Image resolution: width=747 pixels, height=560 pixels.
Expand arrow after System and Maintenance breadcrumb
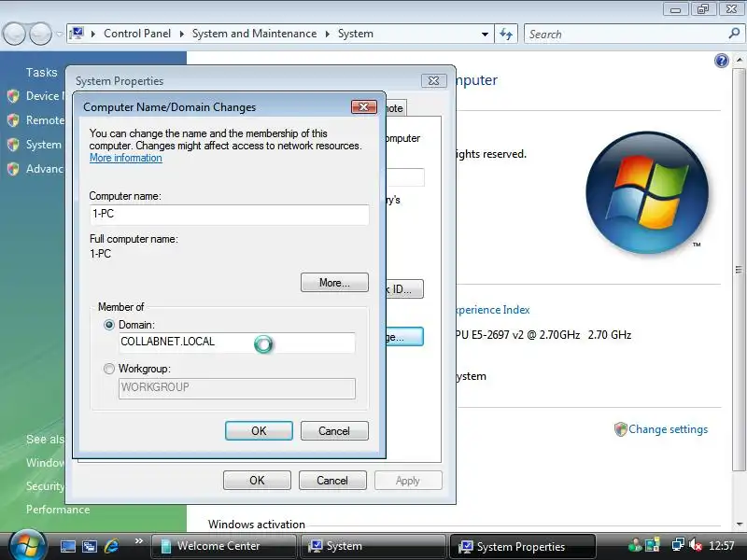point(328,34)
